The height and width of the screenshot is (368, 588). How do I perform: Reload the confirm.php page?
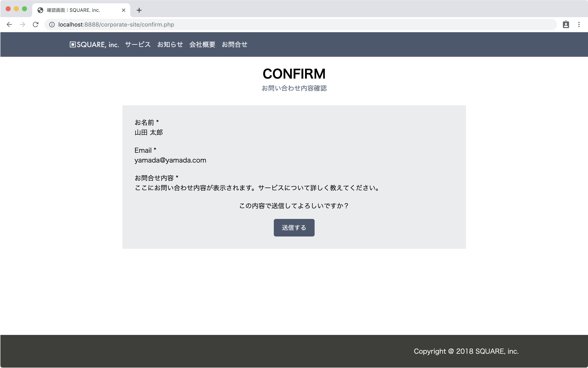point(36,24)
